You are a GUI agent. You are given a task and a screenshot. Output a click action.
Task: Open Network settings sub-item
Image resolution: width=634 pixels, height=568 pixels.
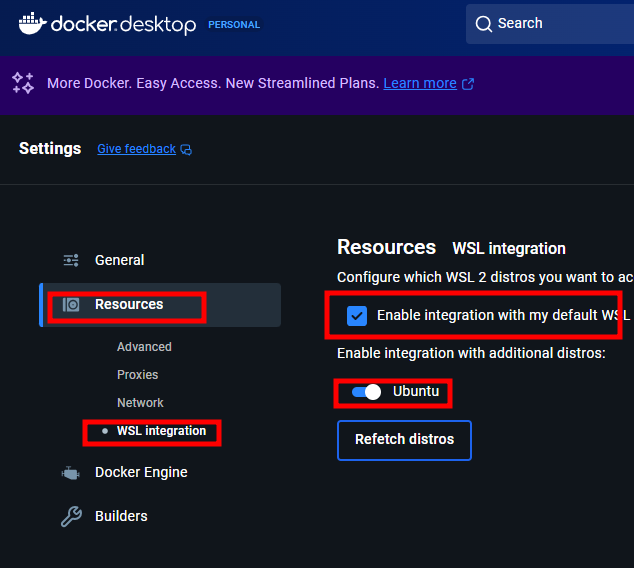click(x=140, y=403)
